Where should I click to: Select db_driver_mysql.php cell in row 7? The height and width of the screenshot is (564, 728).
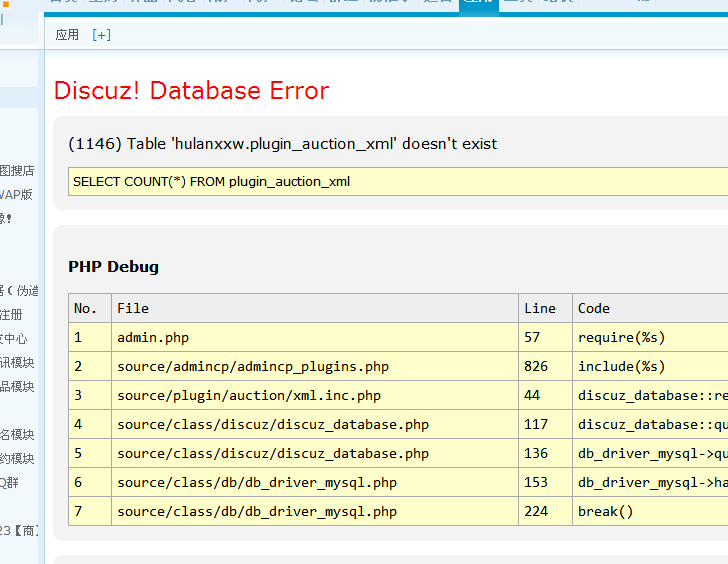[x=315, y=511]
